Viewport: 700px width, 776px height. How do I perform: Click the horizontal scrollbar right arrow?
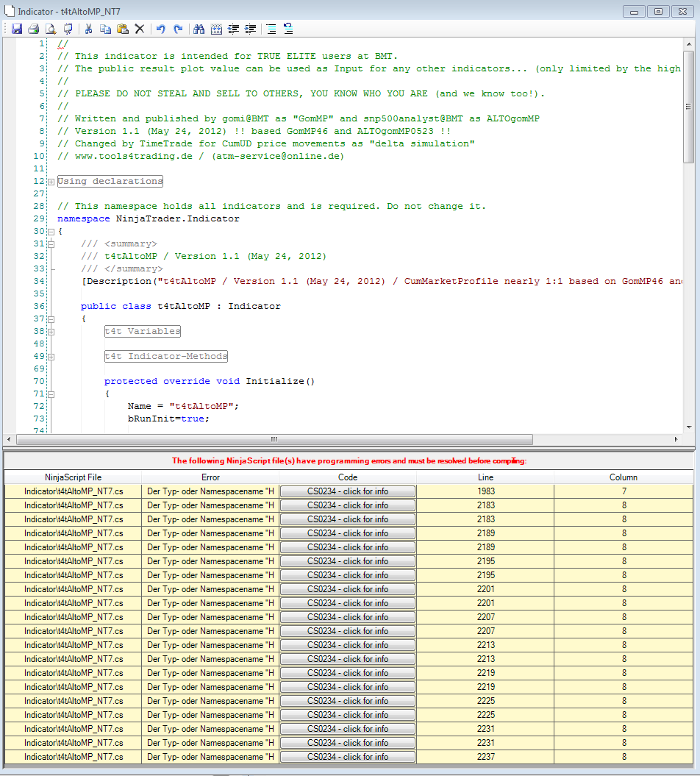point(676,439)
